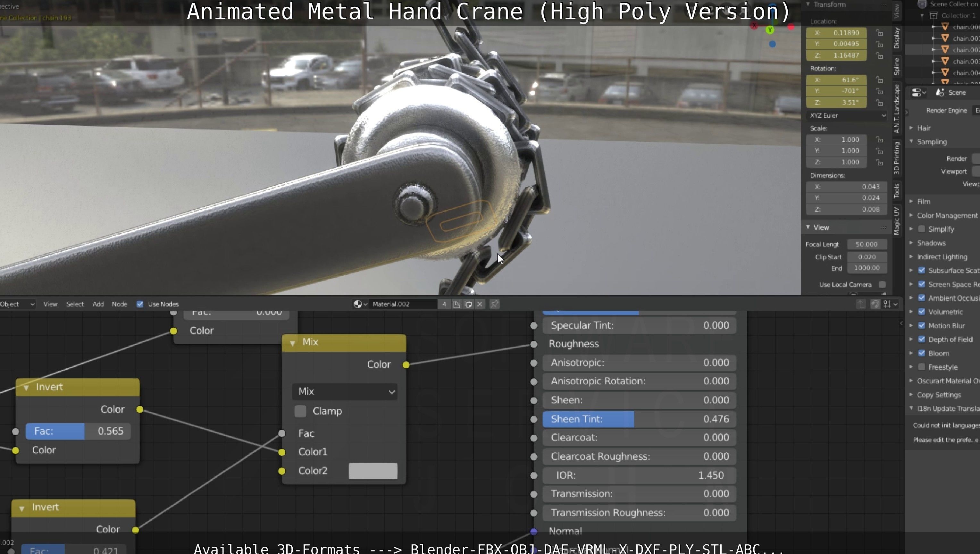This screenshot has width=980, height=554.
Task: Toggle the Use Nodes checkbox
Action: coord(140,304)
